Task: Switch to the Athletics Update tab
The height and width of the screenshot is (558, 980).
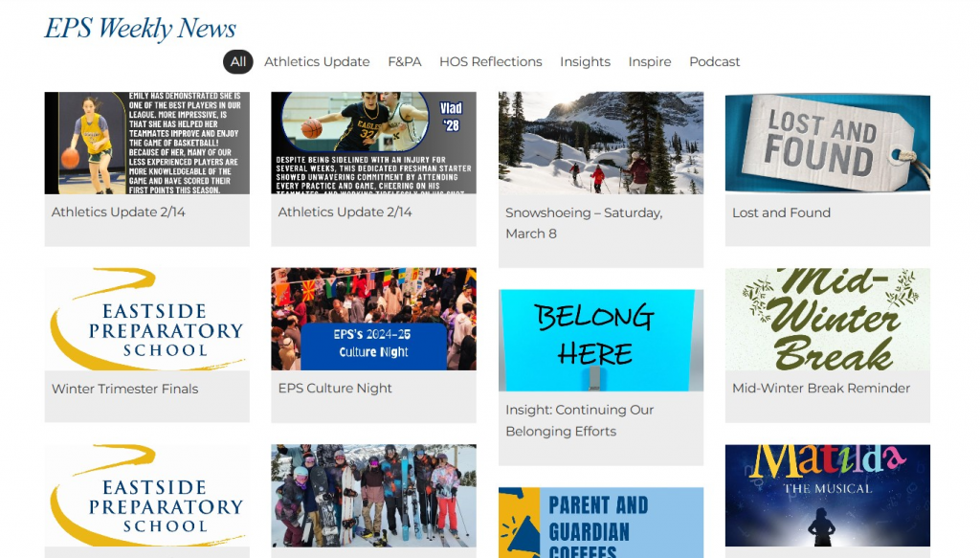Action: 317,62
